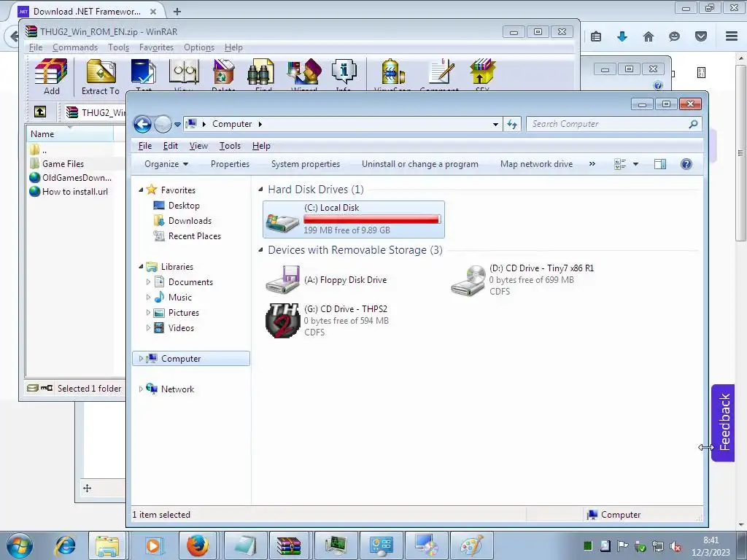Click the Test icon in WinRAR toolbar

point(144,74)
